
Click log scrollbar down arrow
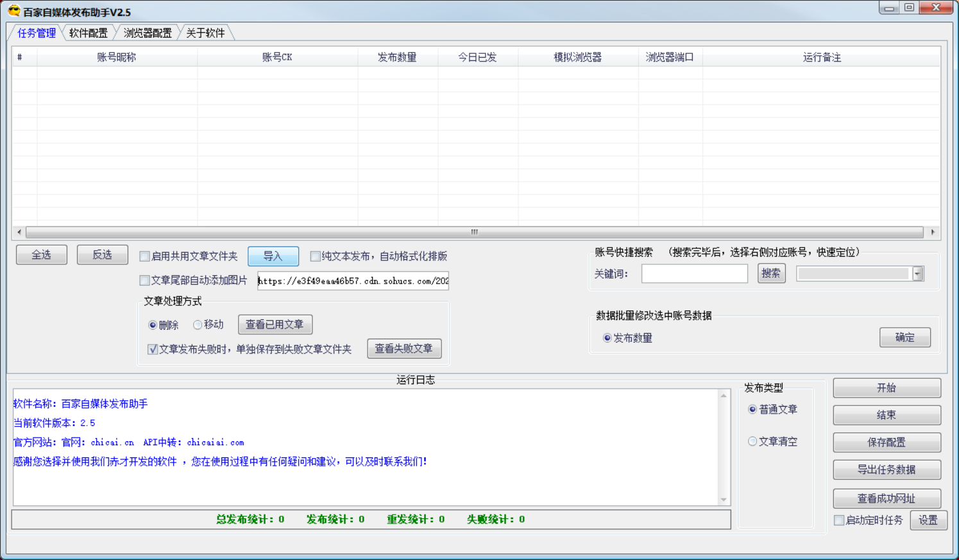724,499
